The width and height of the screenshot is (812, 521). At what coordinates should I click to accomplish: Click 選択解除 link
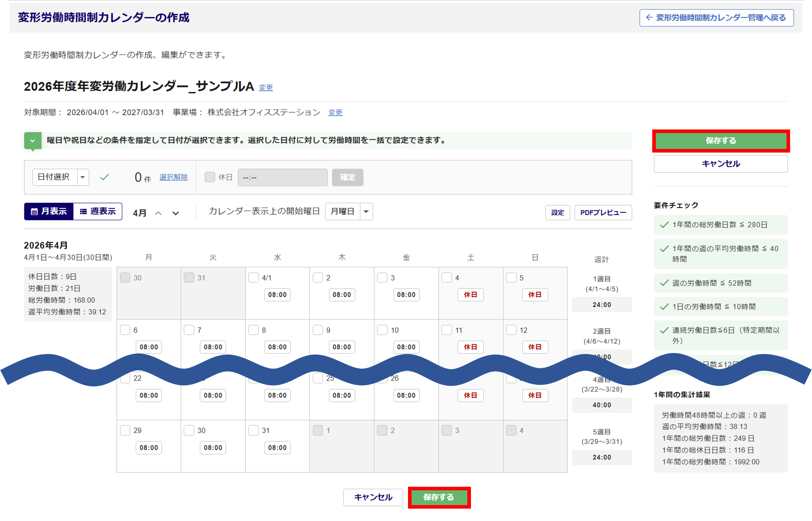point(173,177)
